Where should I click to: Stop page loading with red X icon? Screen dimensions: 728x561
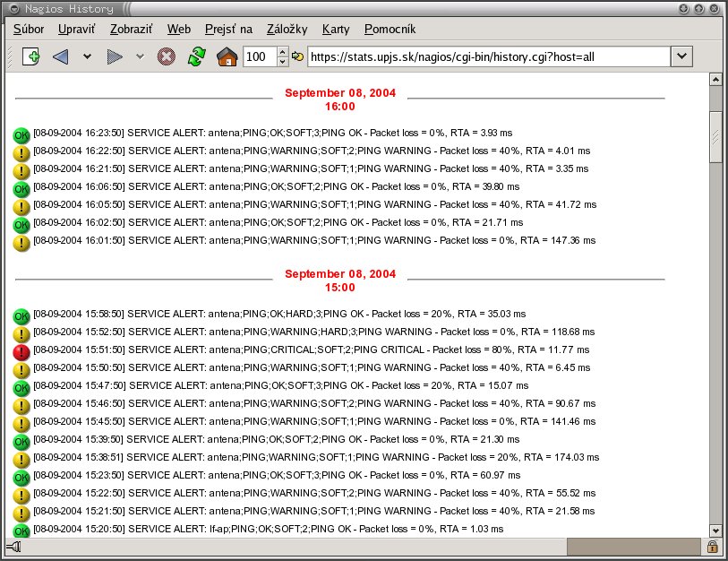(x=167, y=56)
